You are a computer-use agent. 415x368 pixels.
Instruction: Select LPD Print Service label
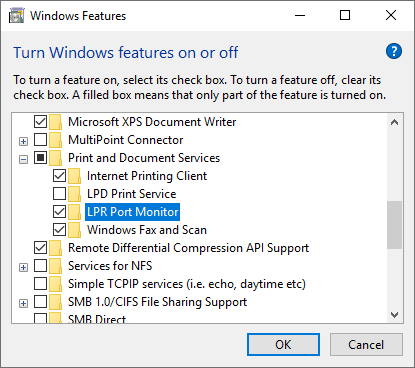point(132,194)
